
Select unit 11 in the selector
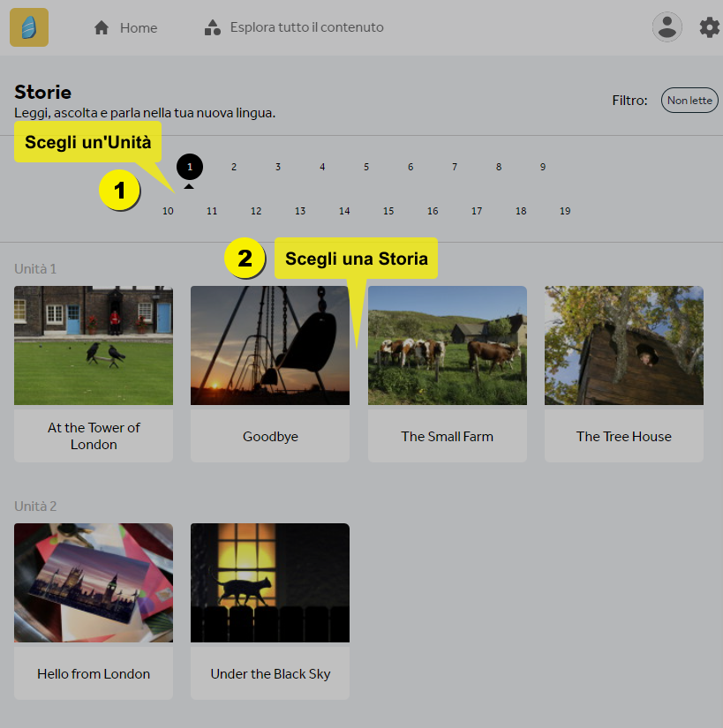click(x=212, y=211)
